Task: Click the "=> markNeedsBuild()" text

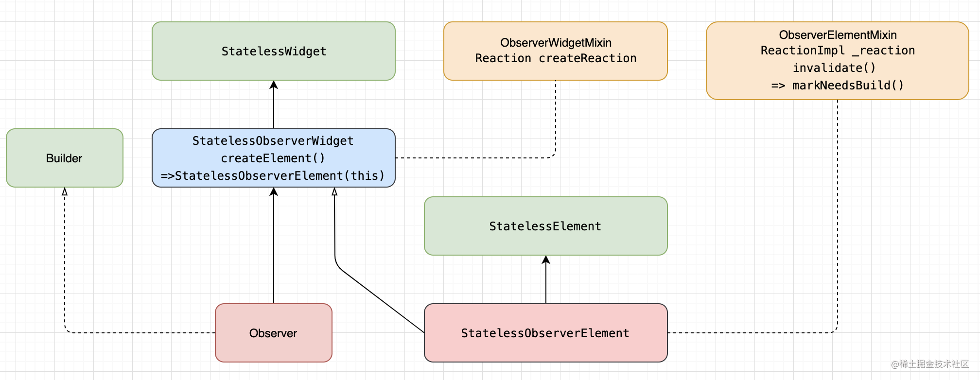Action: (838, 86)
